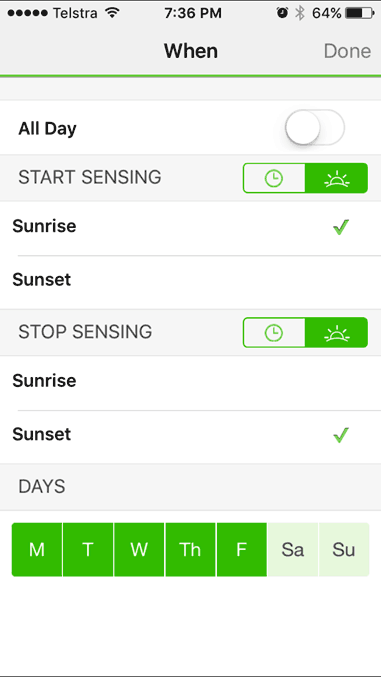The image size is (381, 677).
Task: Select sun icon for Stop Sensing
Action: click(337, 332)
